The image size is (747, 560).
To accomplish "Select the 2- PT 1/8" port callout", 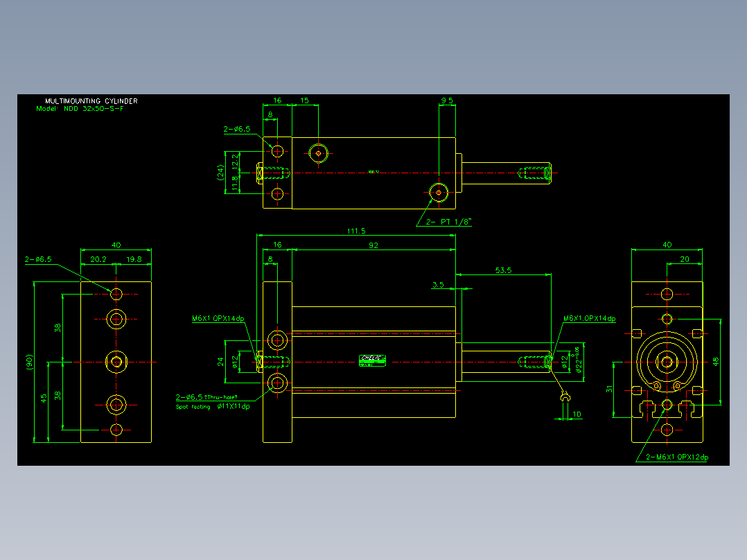I will (448, 222).
